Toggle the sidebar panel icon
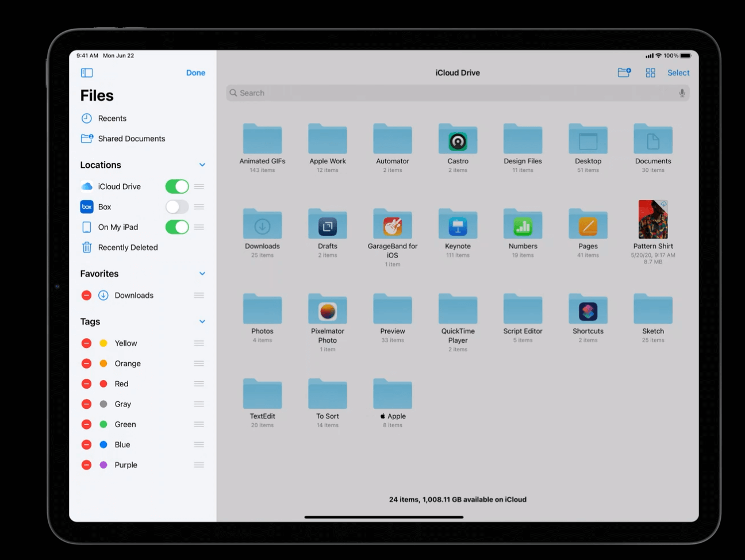The width and height of the screenshot is (745, 560). pos(87,73)
